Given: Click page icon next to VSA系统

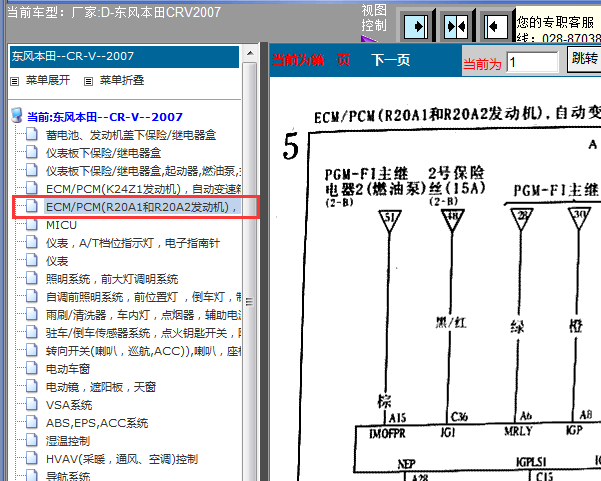Looking at the screenshot, I should pyautogui.click(x=32, y=405).
